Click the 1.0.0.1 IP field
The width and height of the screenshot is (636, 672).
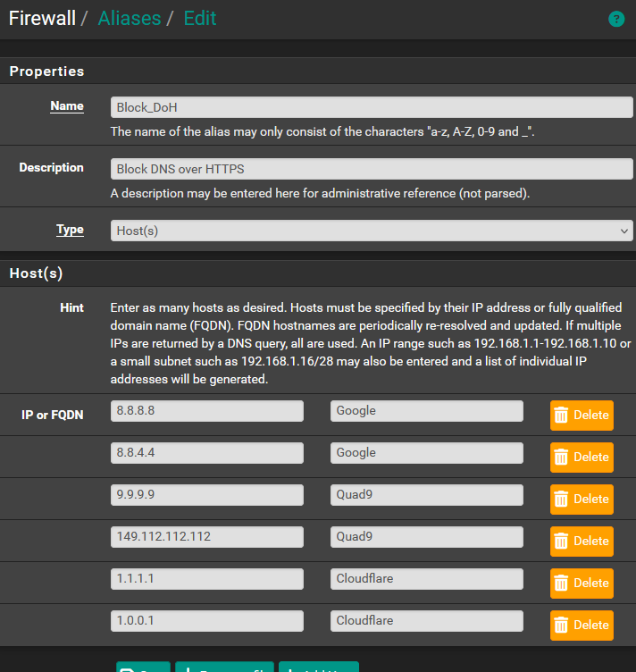[x=207, y=621]
